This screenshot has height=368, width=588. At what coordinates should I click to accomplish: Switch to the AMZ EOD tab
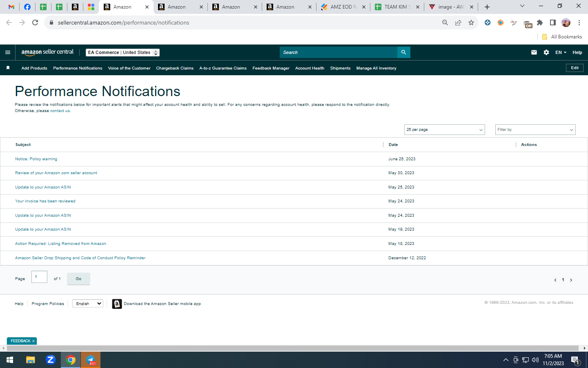click(x=343, y=7)
